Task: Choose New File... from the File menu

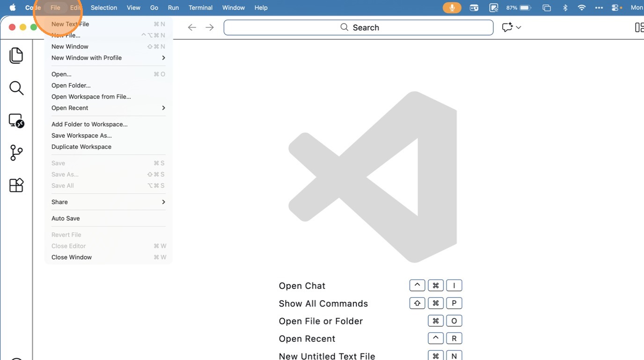Action: coord(109,35)
